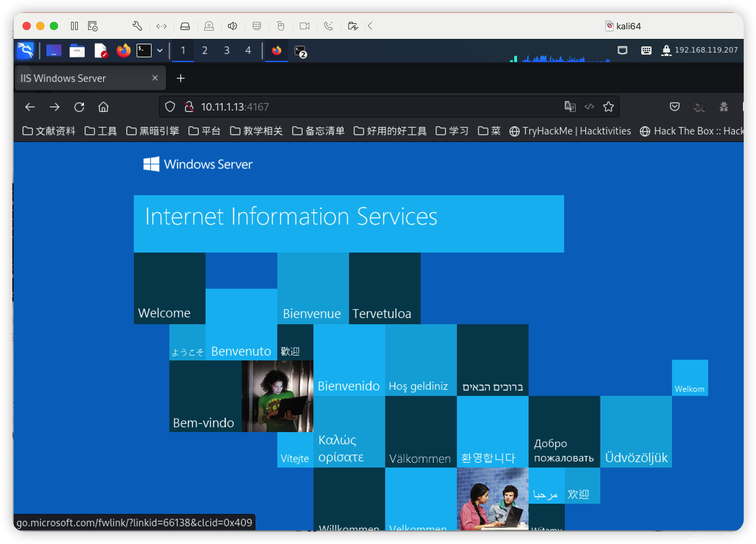Click the keyboard tray icon
The height and width of the screenshot is (544, 756).
pyautogui.click(x=646, y=51)
